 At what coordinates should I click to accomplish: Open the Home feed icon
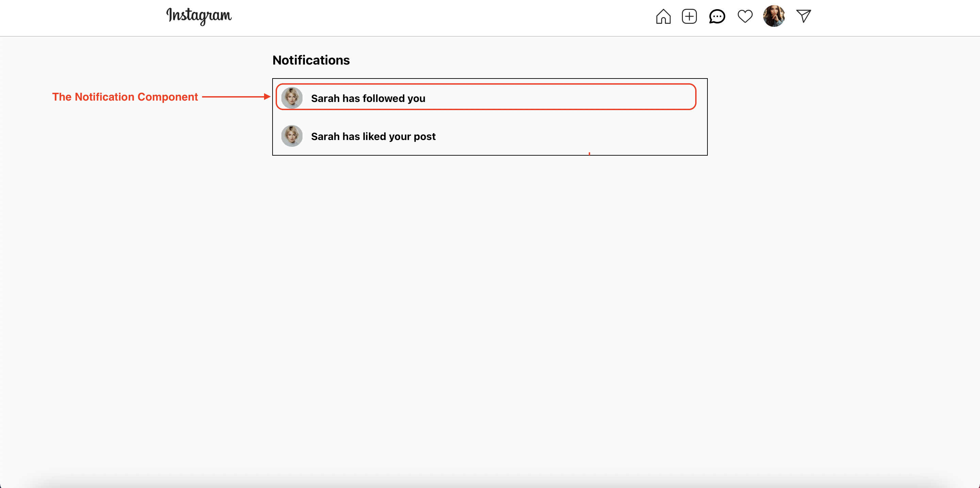pyautogui.click(x=663, y=16)
